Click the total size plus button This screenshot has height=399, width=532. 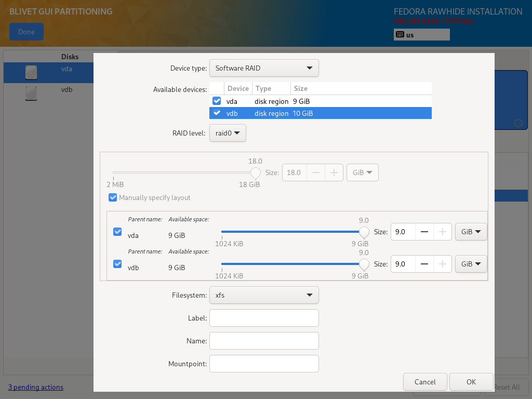[x=334, y=172]
